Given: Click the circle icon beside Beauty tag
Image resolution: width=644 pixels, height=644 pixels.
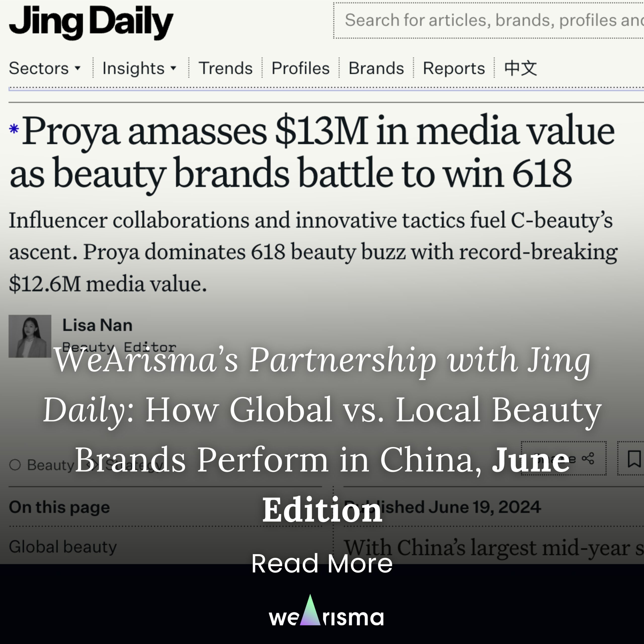Looking at the screenshot, I should coord(15,465).
